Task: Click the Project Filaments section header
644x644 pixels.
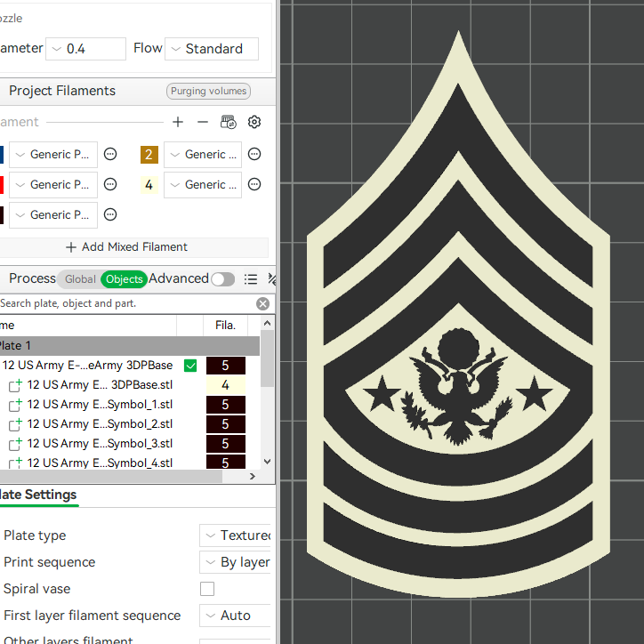Action: (62, 91)
